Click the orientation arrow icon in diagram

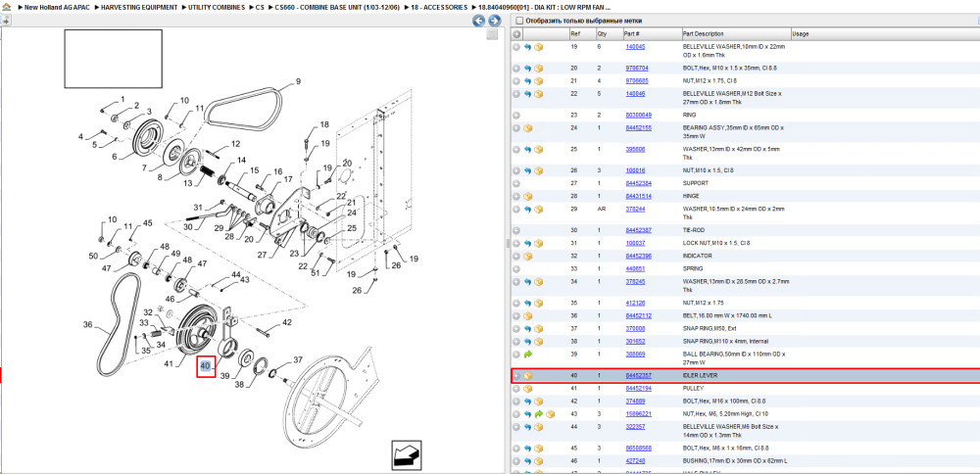coord(406,454)
